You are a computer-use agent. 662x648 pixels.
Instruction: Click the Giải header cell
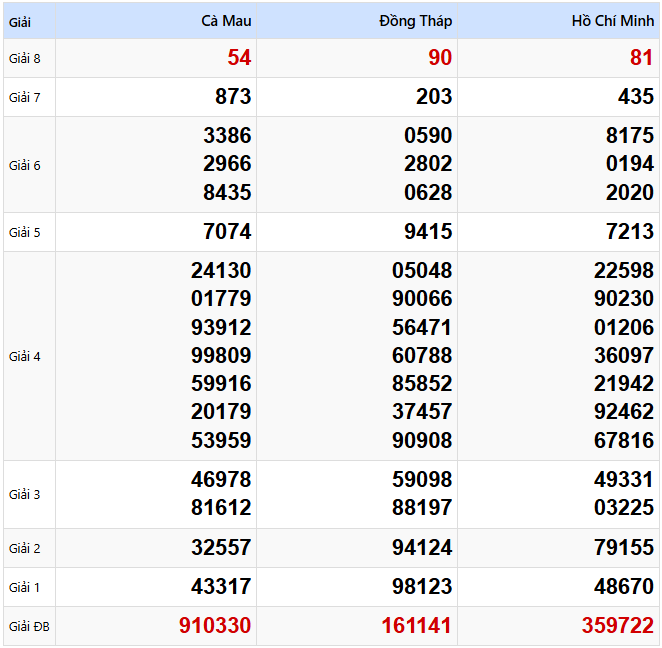pos(21,21)
